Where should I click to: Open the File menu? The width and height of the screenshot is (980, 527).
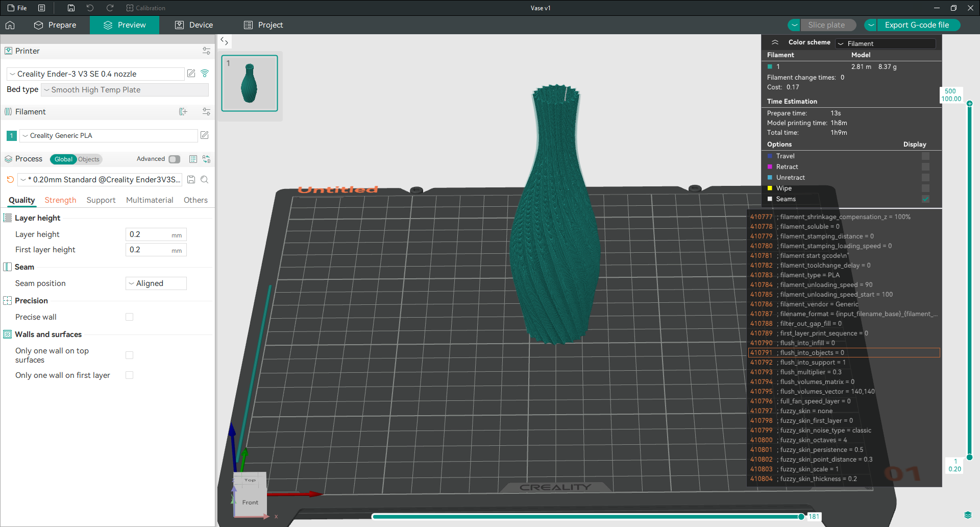17,8
